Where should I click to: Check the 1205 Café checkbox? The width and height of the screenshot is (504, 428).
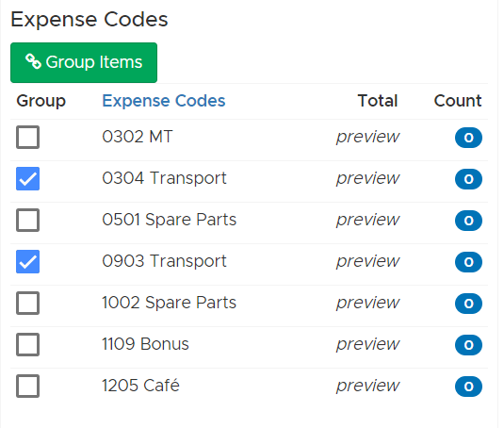pos(28,387)
